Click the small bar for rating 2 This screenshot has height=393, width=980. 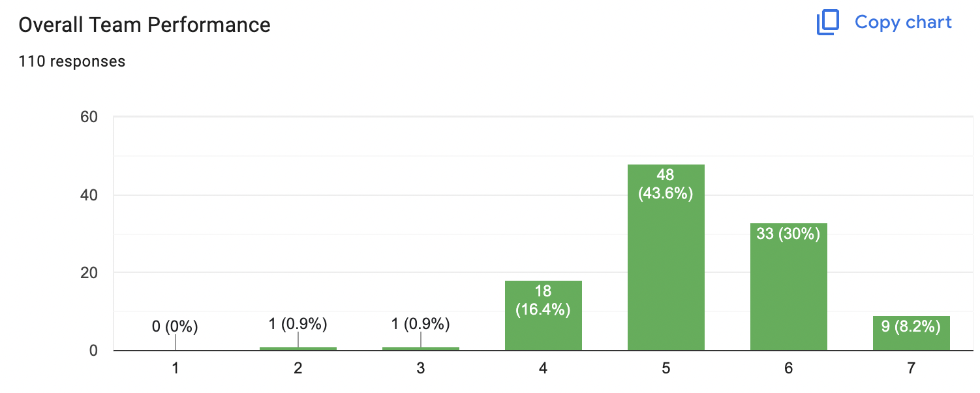tap(298, 349)
